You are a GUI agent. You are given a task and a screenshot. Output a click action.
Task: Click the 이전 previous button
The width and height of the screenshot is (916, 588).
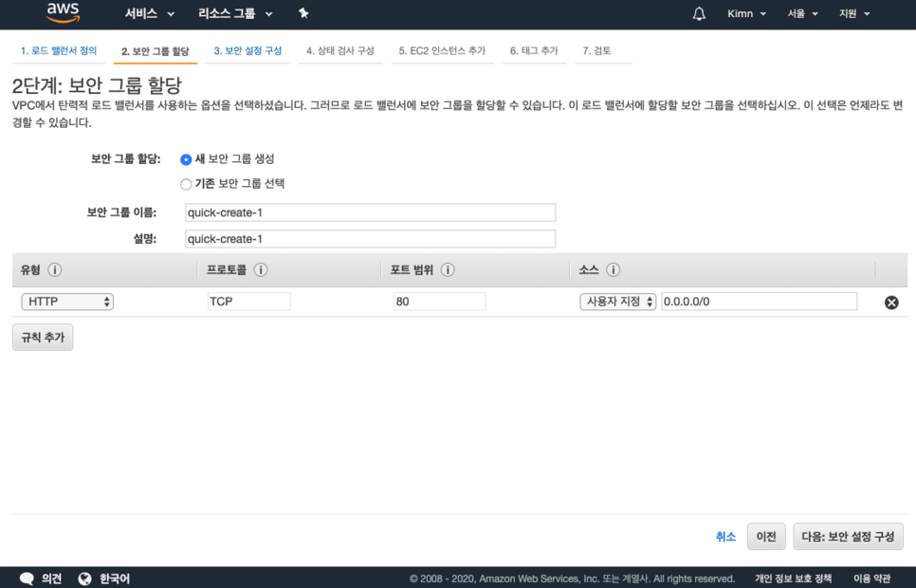click(x=766, y=537)
